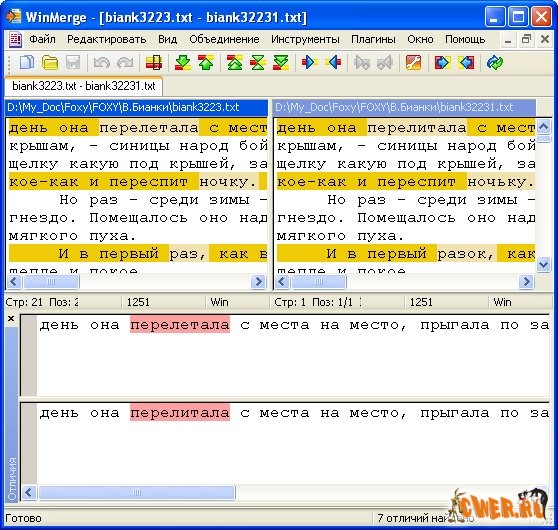The height and width of the screenshot is (530, 558).
Task: Click diff pane scroll left arrow
Action: 29,493
